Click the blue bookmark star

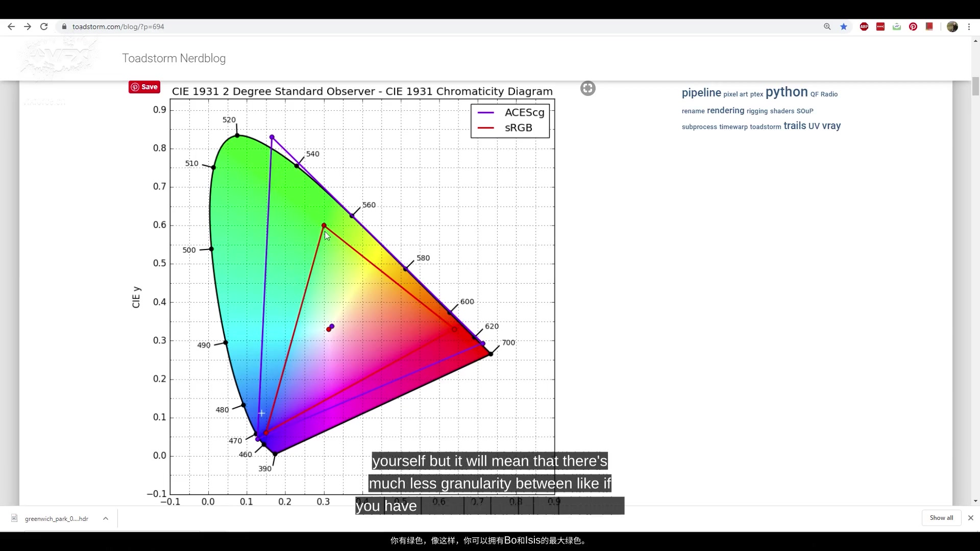(844, 27)
